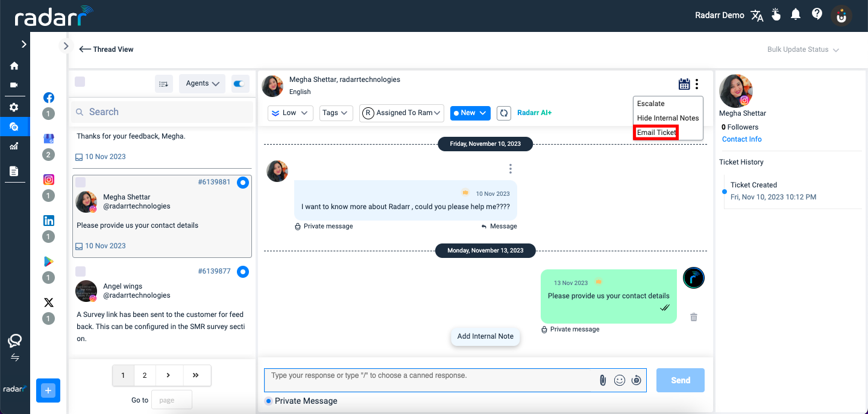Toggle status circle on ticket #6139877
This screenshot has height=414, width=868.
[243, 272]
